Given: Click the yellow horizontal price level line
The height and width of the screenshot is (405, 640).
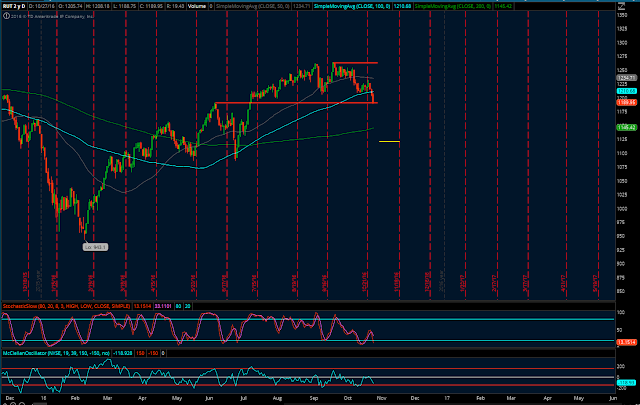Looking at the screenshot, I should 389,142.
